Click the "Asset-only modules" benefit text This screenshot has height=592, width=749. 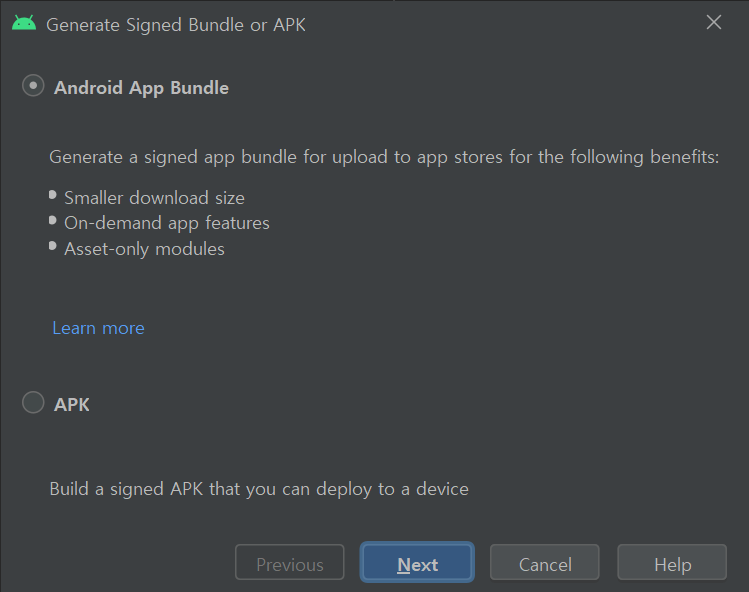point(144,249)
